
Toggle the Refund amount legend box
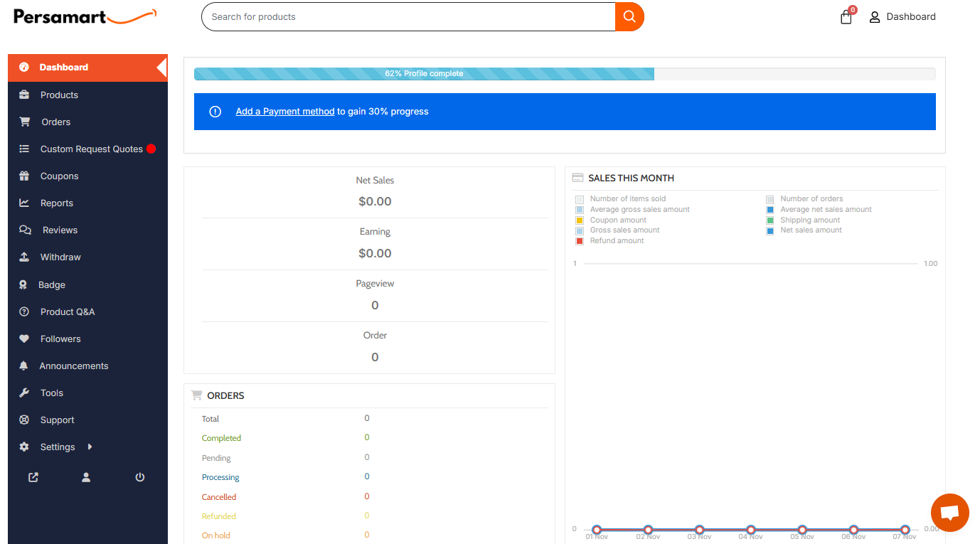click(x=580, y=241)
